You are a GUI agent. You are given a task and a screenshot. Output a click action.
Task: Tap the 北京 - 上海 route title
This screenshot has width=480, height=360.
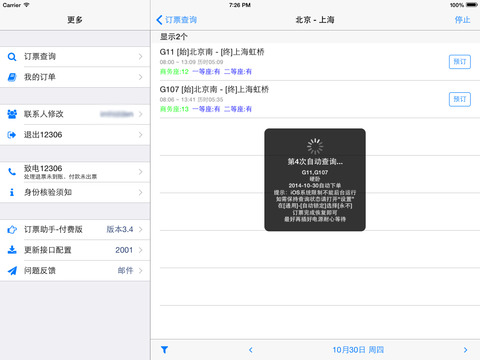click(315, 20)
